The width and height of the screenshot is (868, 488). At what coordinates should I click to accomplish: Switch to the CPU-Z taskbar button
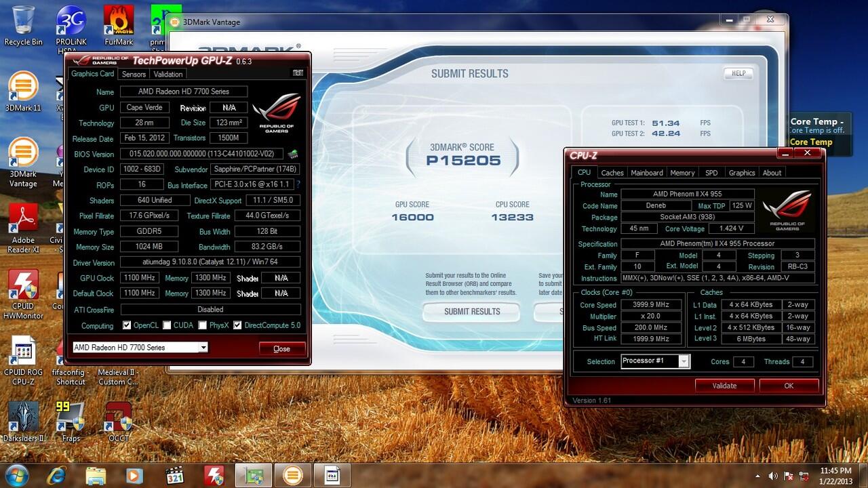pyautogui.click(x=332, y=475)
